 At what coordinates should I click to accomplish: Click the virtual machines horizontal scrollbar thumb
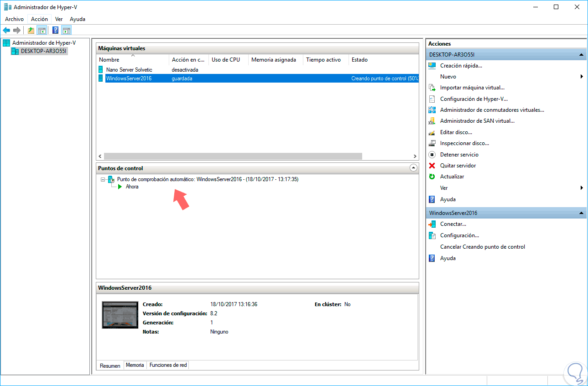(x=233, y=156)
